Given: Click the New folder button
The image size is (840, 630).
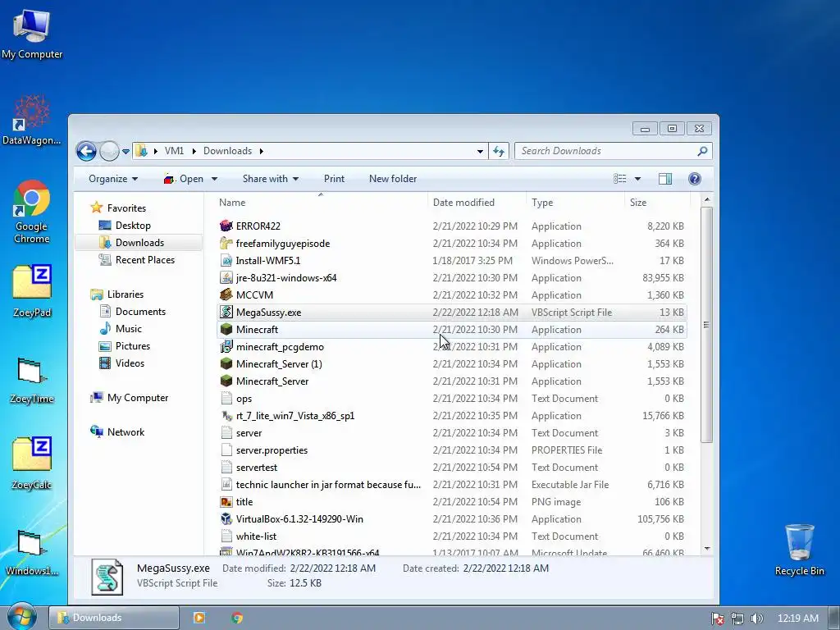Looking at the screenshot, I should 393,179.
